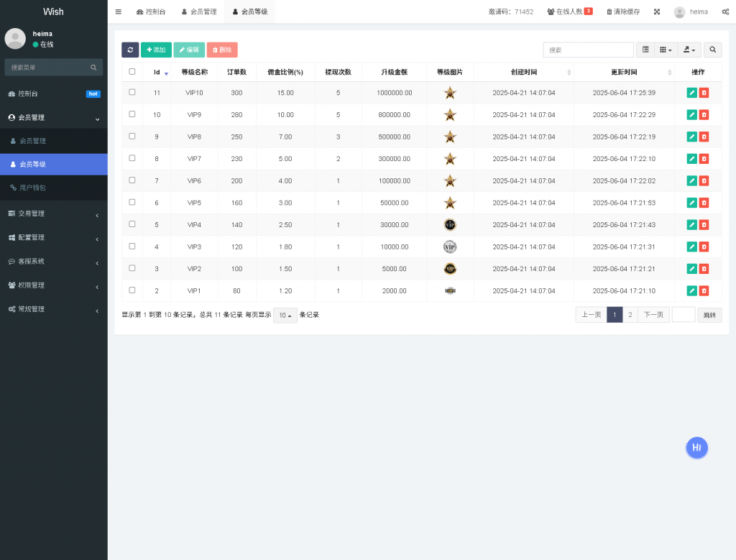736x560 pixels.
Task: Open the export data dropdown
Action: click(689, 50)
